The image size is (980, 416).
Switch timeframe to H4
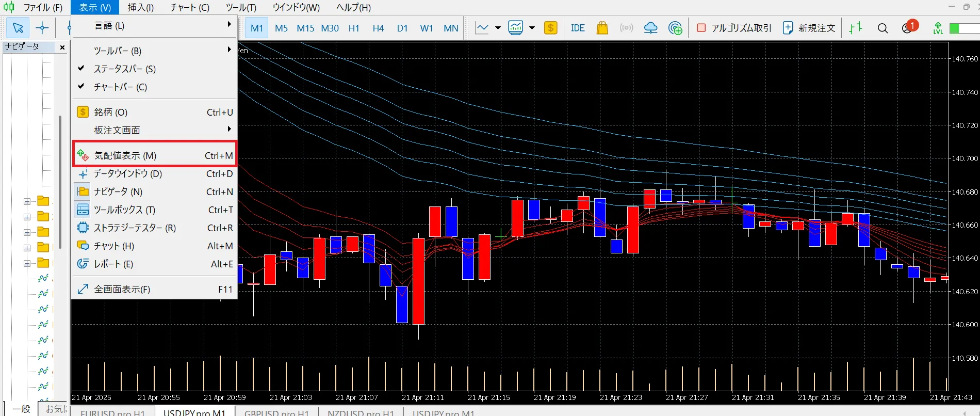[x=378, y=28]
